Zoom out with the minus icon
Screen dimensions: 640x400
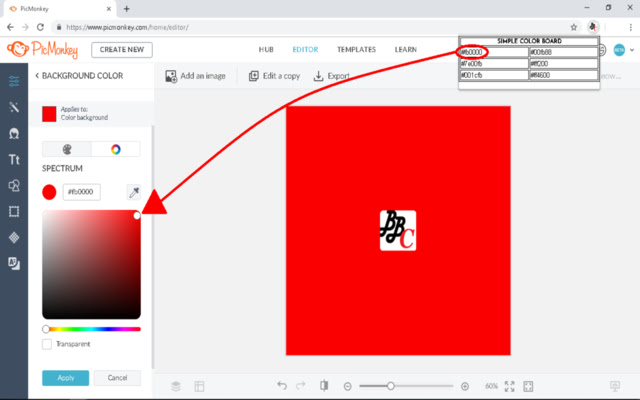(347, 386)
